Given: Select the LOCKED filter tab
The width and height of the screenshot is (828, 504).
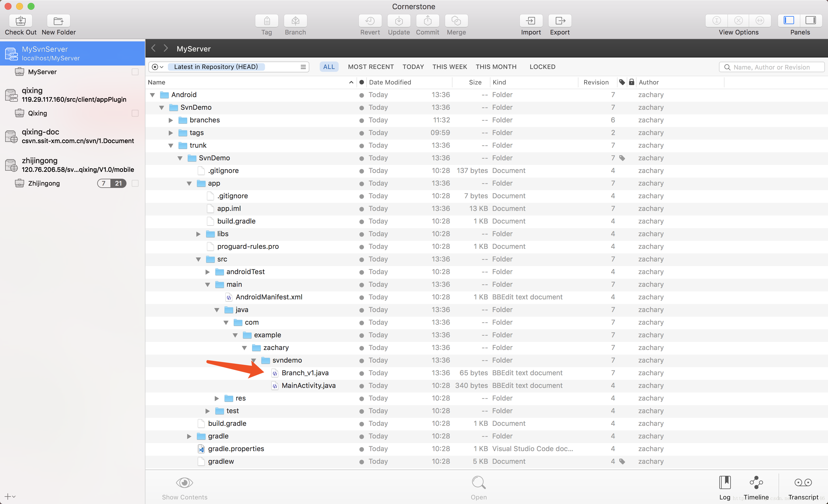Looking at the screenshot, I should [542, 67].
